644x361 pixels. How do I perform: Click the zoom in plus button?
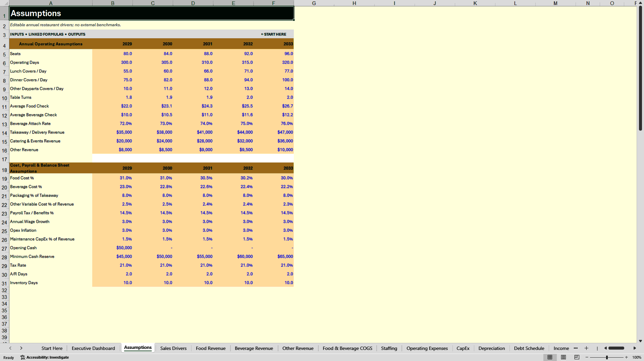(626, 357)
